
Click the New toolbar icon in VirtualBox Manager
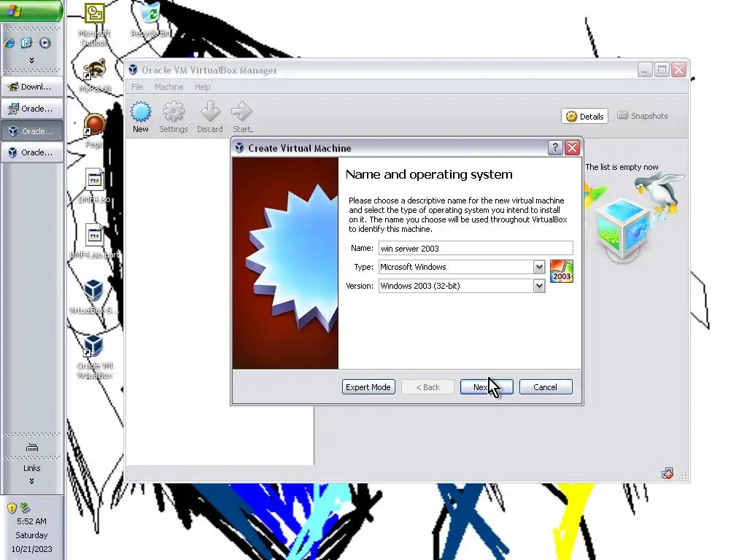point(141,117)
